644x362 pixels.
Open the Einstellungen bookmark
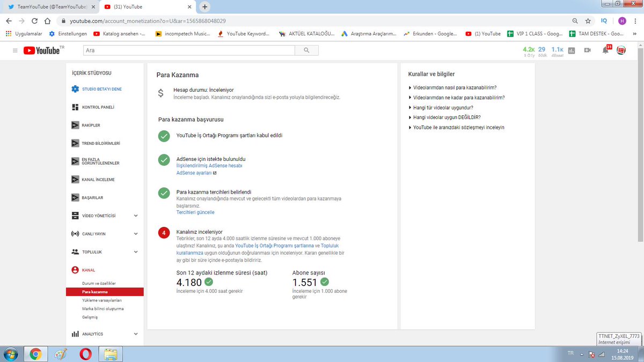coord(68,33)
